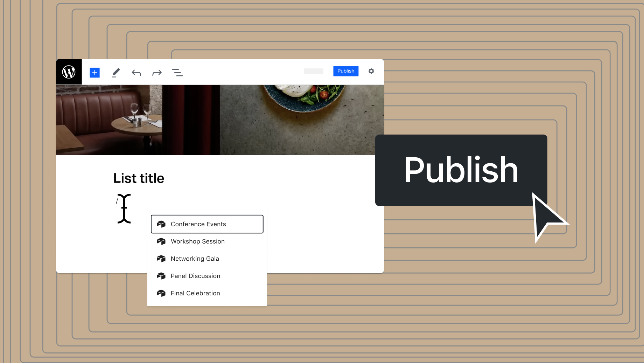644x363 pixels.
Task: Select the pencil Edit tool
Action: tap(115, 73)
